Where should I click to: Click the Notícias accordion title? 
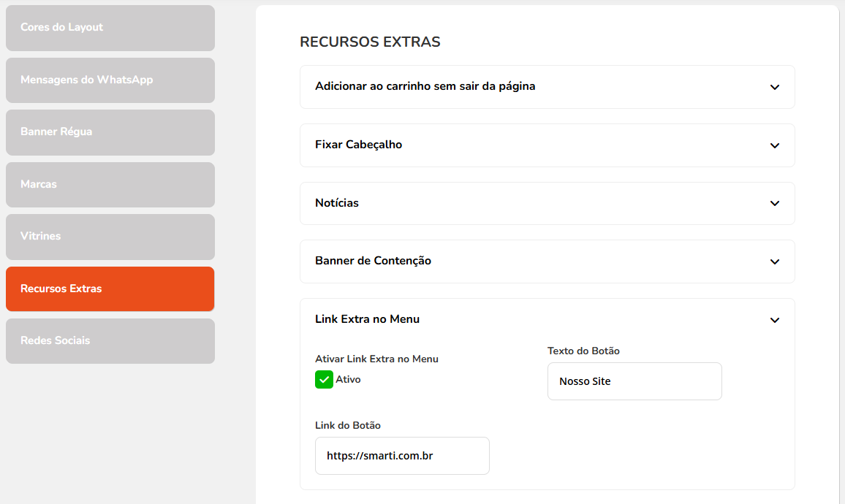pos(337,203)
